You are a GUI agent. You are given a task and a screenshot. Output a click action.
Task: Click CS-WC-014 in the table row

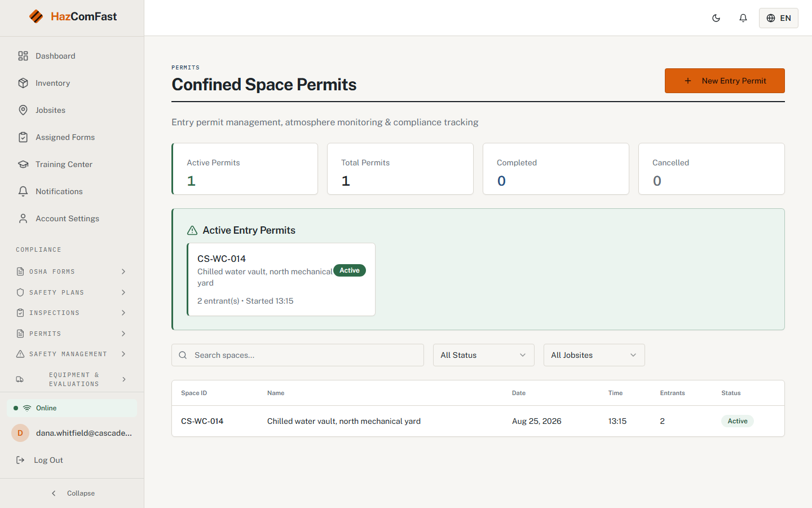coord(202,421)
